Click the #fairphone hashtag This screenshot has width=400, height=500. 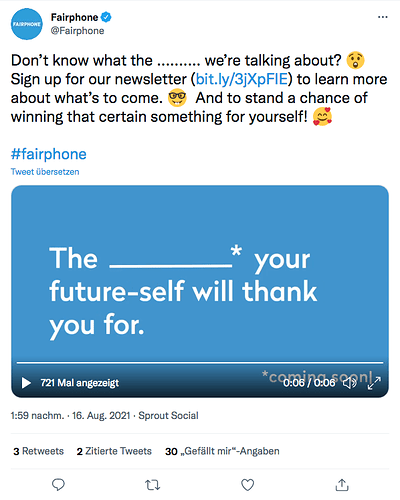(x=49, y=154)
